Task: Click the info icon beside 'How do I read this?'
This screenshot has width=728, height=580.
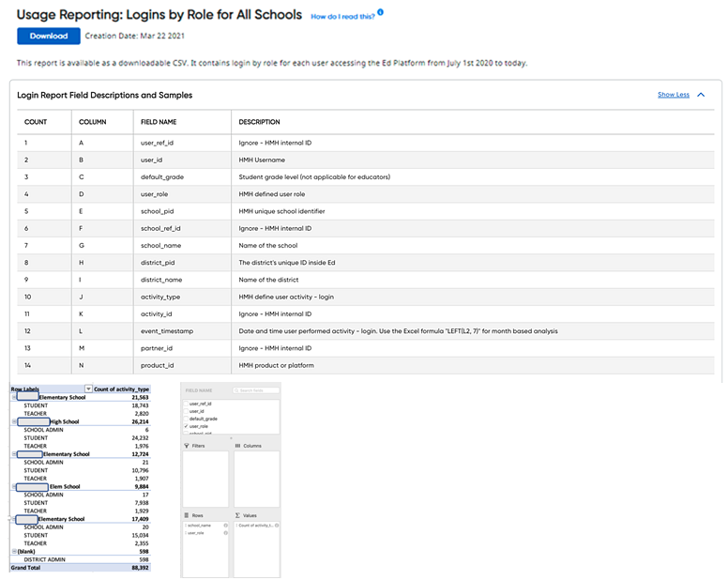Action: [380, 12]
